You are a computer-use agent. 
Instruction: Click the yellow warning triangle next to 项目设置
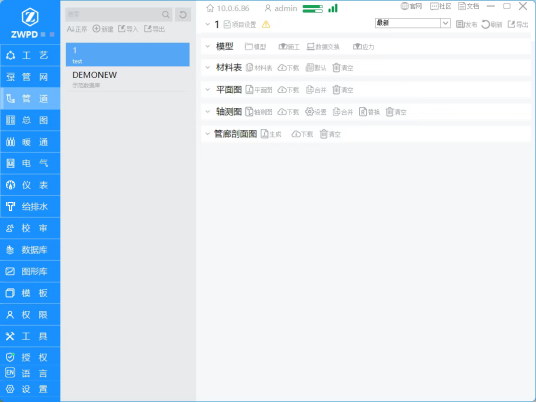pyautogui.click(x=266, y=25)
